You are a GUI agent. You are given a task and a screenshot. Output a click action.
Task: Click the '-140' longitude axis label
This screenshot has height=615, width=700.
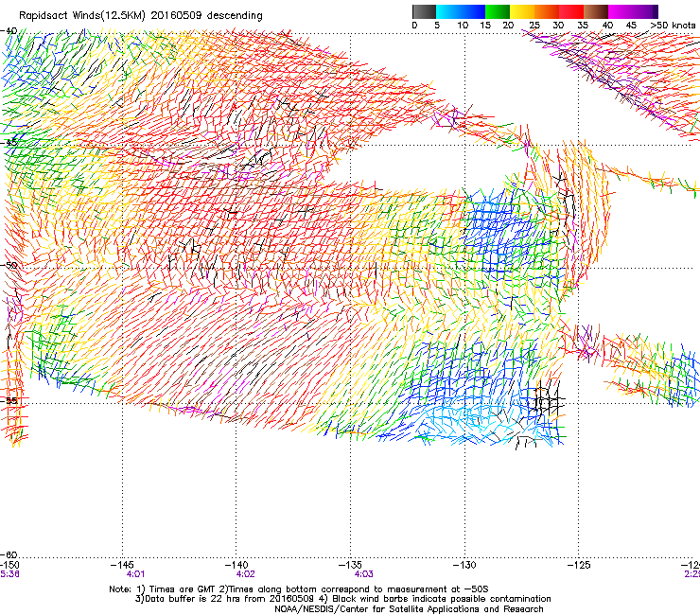(236, 565)
